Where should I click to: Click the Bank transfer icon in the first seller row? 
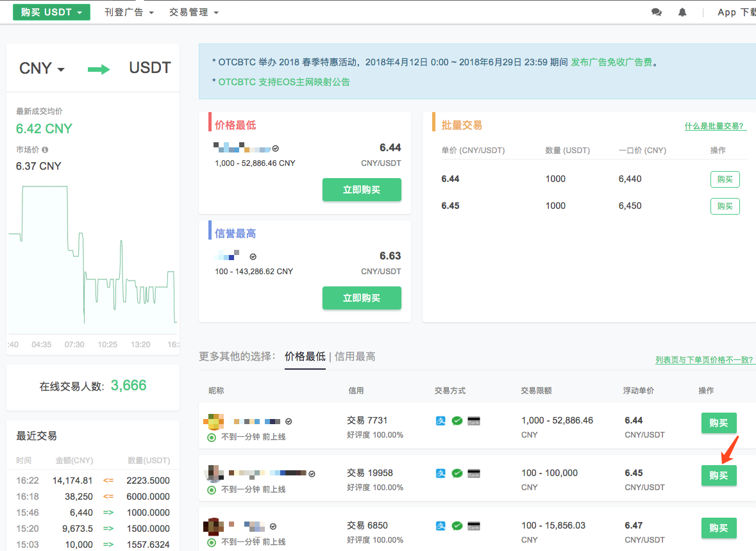coord(475,420)
